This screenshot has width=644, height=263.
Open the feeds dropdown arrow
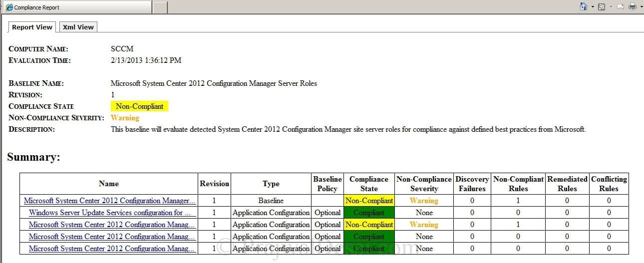pos(611,7)
